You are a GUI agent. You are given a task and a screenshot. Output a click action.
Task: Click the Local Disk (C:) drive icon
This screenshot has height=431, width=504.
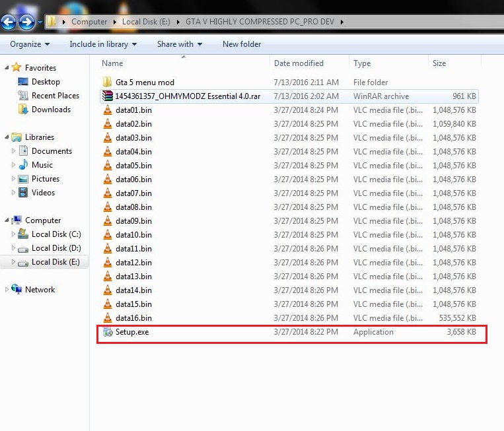pyautogui.click(x=23, y=234)
